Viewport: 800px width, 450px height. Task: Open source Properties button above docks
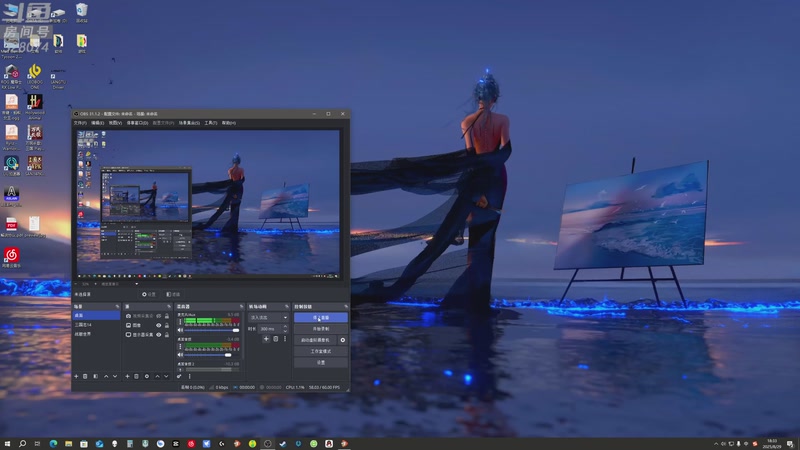(x=148, y=294)
